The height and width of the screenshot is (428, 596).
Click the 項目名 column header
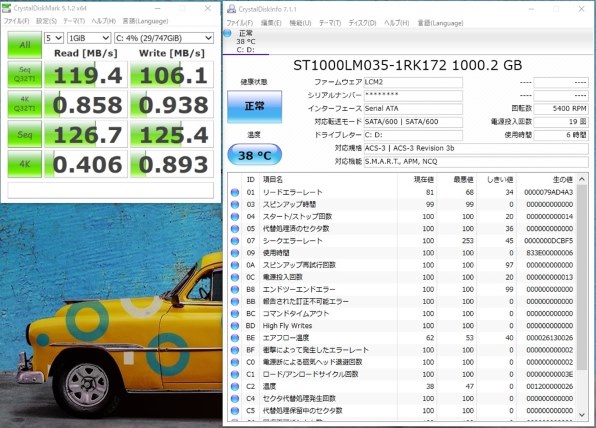point(273,179)
